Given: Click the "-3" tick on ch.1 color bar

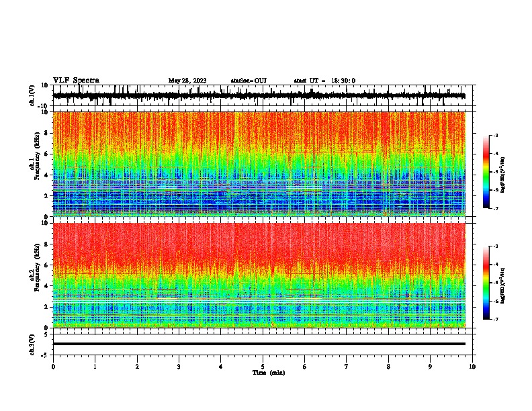Looking at the screenshot, I should click(495, 135).
